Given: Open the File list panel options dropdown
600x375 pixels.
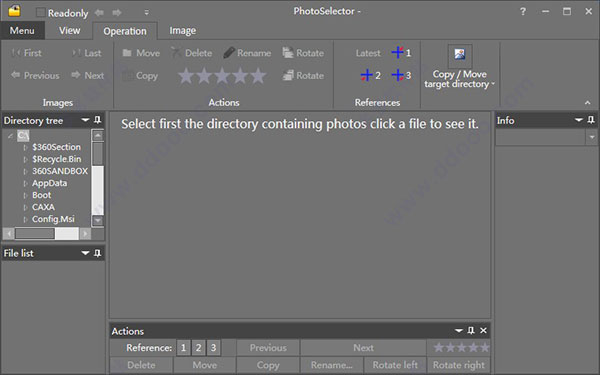Looking at the screenshot, I should [85, 253].
